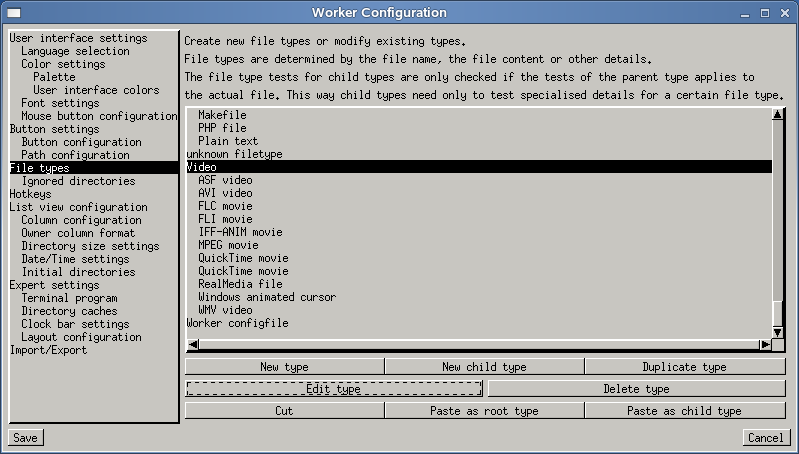Select Color settings in the sidebar
Image resolution: width=799 pixels, height=454 pixels.
click(x=63, y=64)
